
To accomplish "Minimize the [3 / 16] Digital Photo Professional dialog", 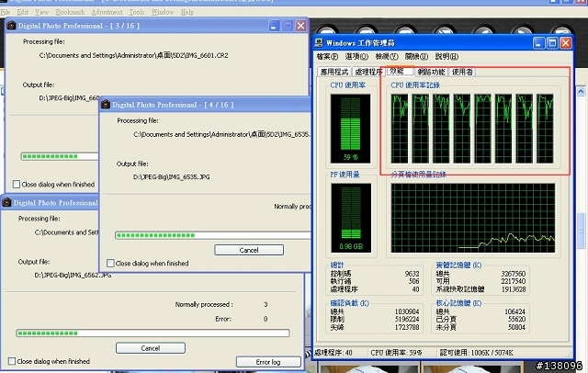I will 275,26.
